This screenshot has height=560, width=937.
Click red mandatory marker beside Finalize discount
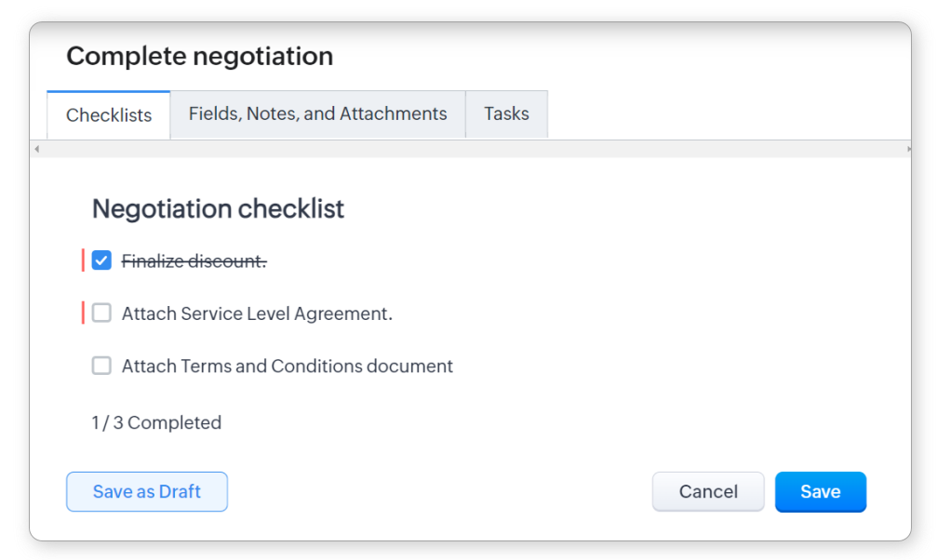click(83, 260)
